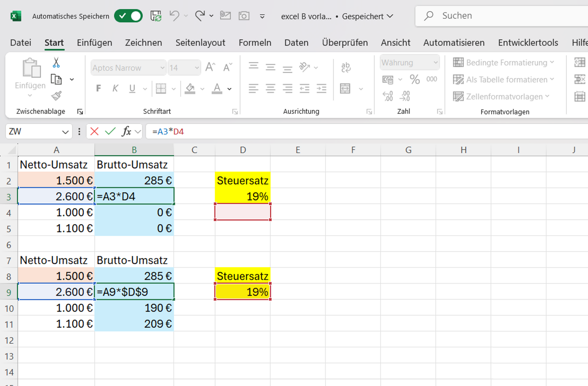The width and height of the screenshot is (588, 386).
Task: Click the increase font size icon
Action: [210, 67]
